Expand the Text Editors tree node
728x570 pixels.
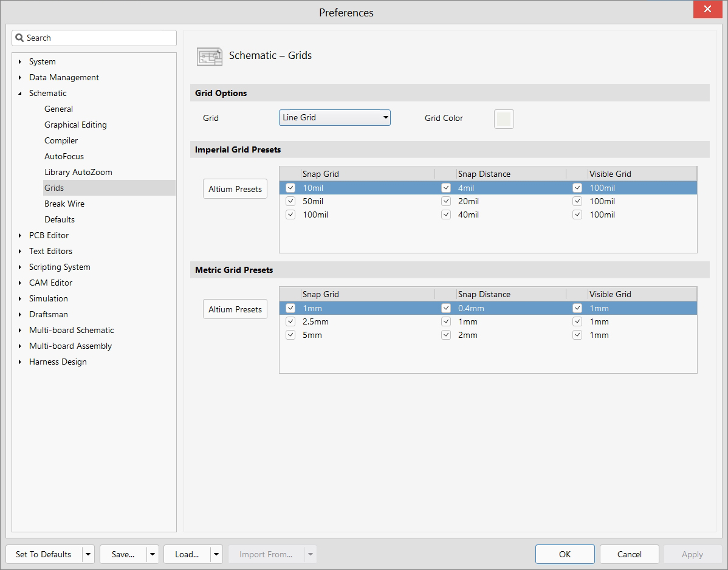(x=20, y=251)
